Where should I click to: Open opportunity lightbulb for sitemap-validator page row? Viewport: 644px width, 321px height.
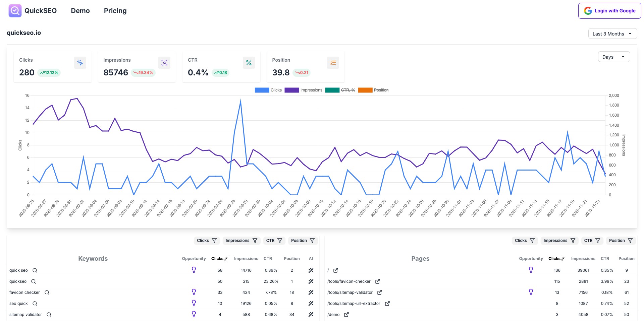click(531, 292)
